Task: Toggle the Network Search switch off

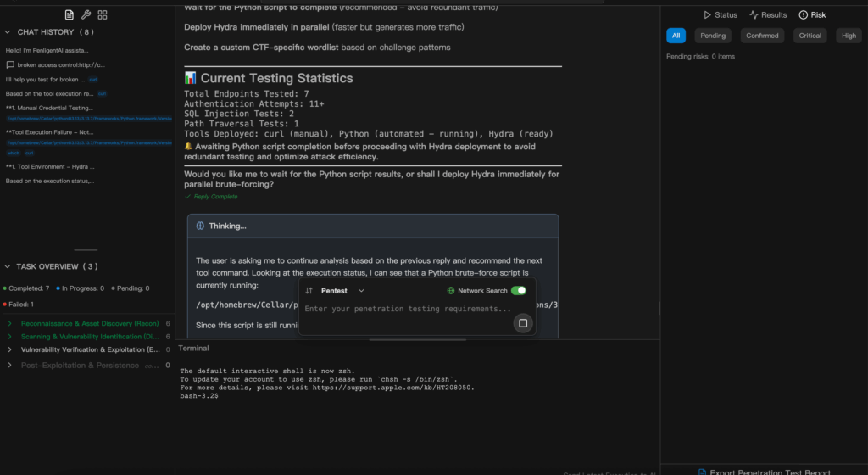Action: coord(518,291)
